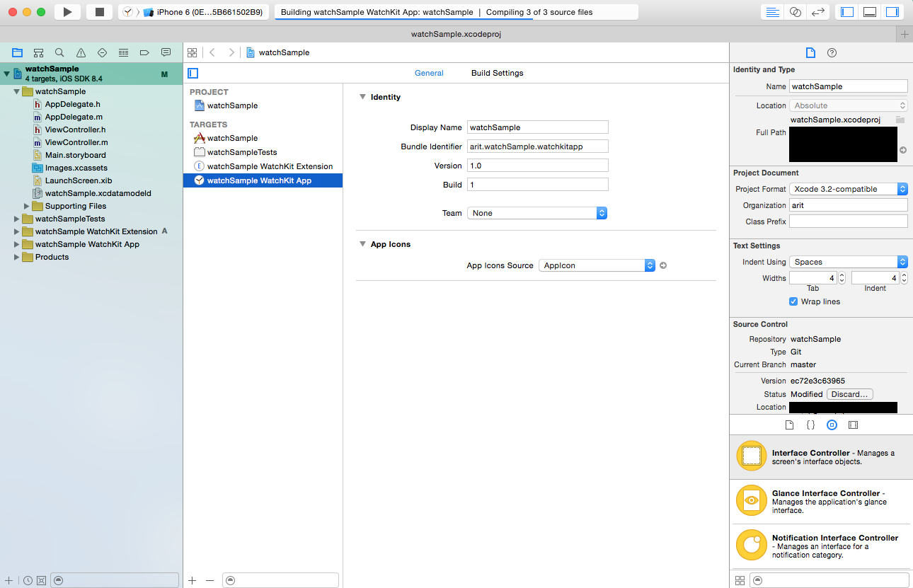This screenshot has width=913, height=588.
Task: Select the General tab
Action: (429, 73)
